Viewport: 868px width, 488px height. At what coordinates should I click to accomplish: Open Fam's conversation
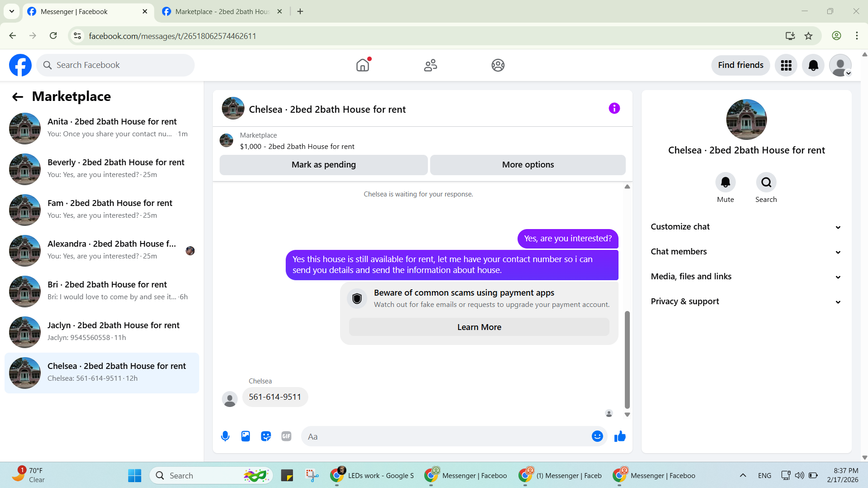point(102,210)
